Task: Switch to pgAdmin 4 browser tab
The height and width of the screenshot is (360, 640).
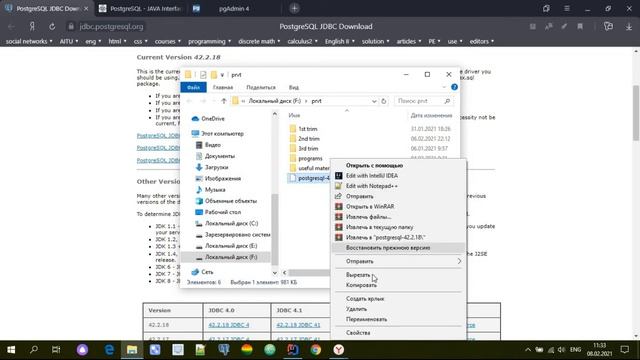Action: (234, 9)
